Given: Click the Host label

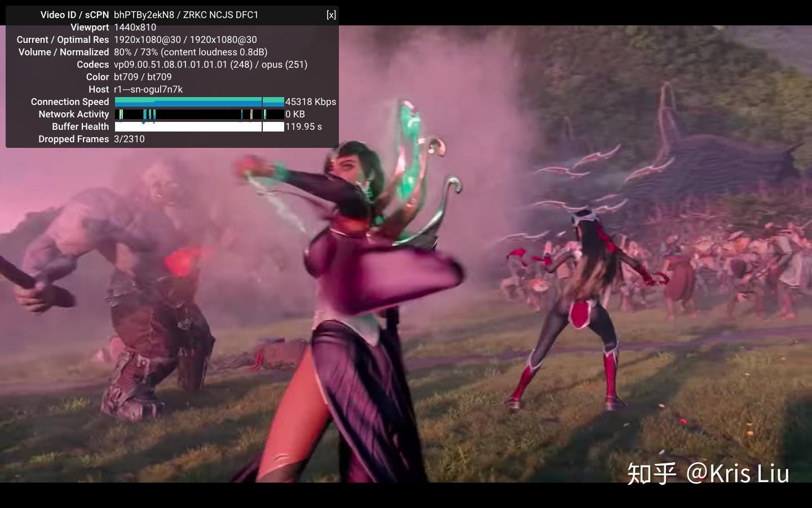Looking at the screenshot, I should pyautogui.click(x=99, y=89).
